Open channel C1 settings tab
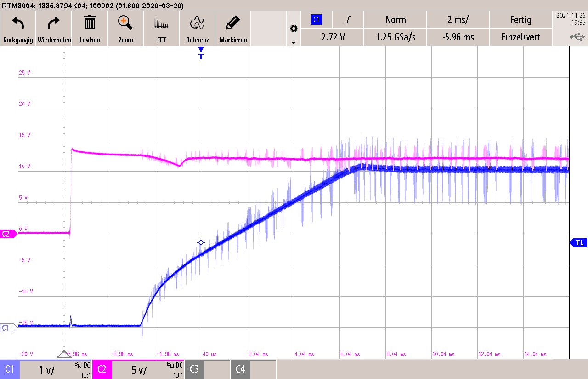 click(x=10, y=369)
